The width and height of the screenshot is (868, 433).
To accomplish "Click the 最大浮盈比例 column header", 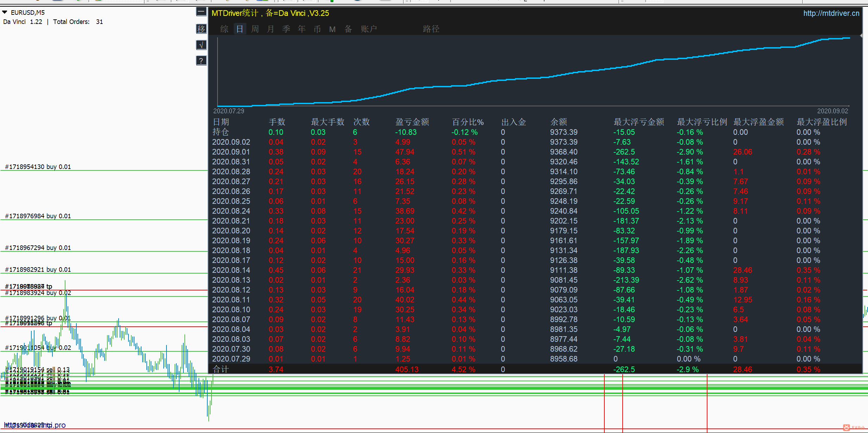I will coord(822,122).
